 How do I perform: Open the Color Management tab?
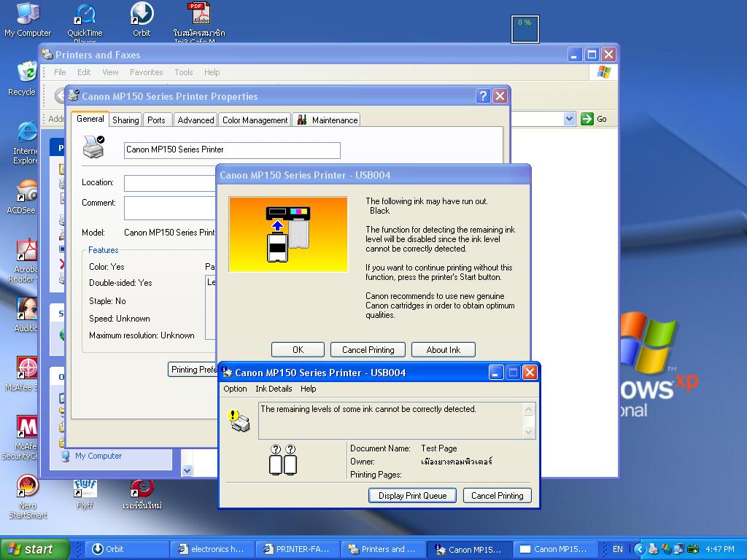coord(255,120)
